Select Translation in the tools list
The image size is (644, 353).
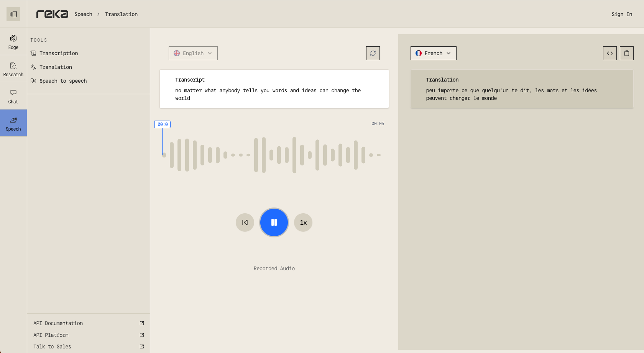click(x=56, y=67)
